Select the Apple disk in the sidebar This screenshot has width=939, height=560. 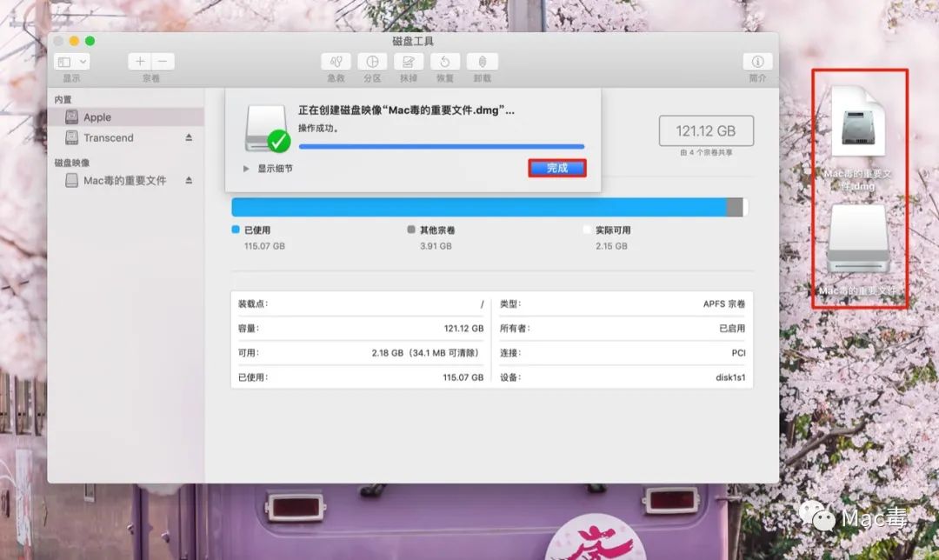pos(97,117)
